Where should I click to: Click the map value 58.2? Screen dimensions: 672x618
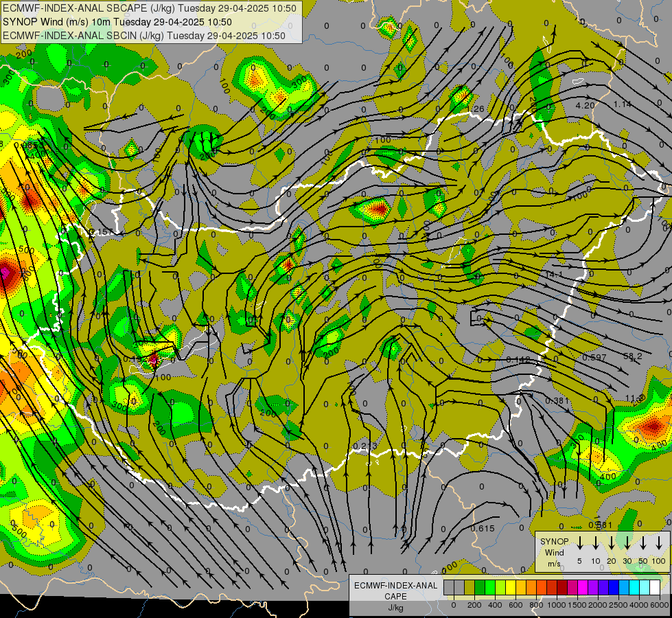click(x=633, y=356)
